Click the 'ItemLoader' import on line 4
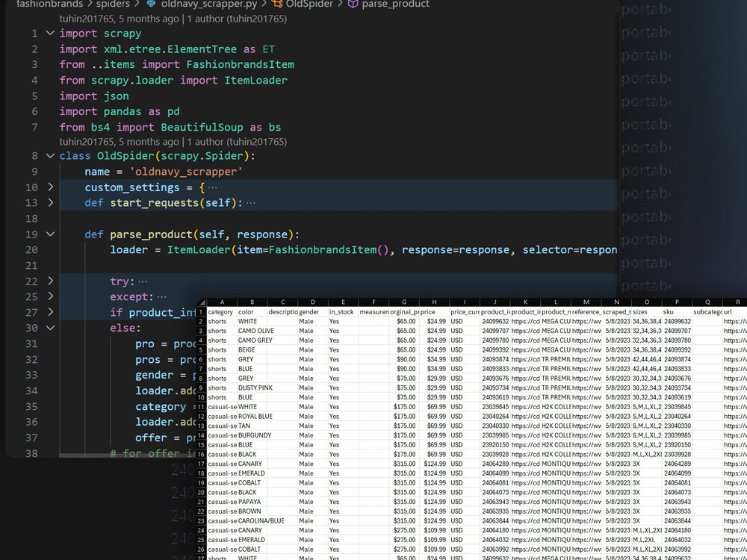This screenshot has height=560, width=747. (255, 80)
